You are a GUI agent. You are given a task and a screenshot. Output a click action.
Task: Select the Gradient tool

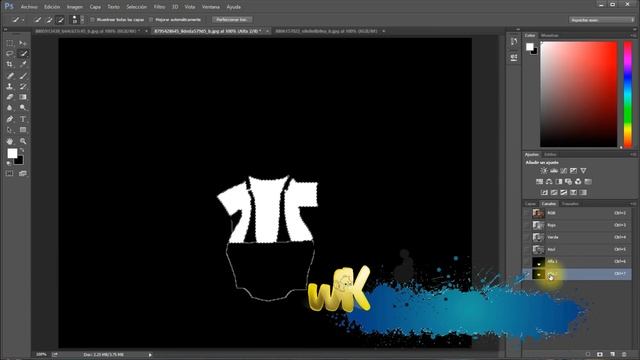coord(23,97)
